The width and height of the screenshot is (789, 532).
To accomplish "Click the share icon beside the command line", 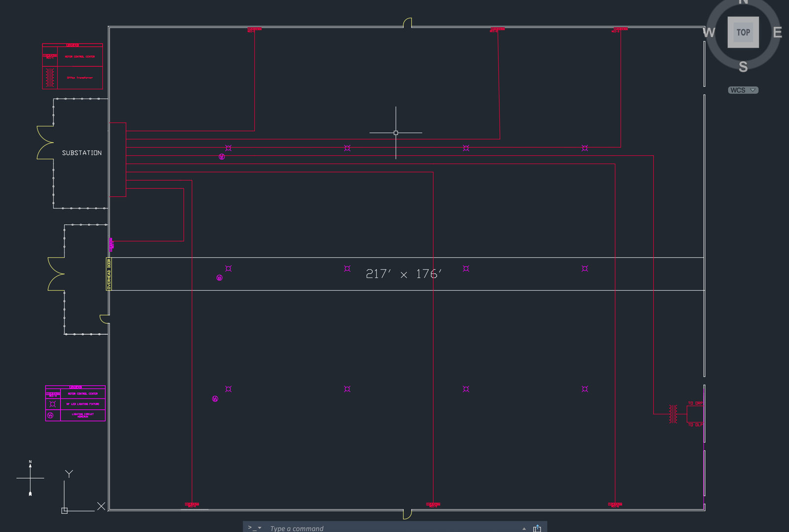I will [x=537, y=528].
